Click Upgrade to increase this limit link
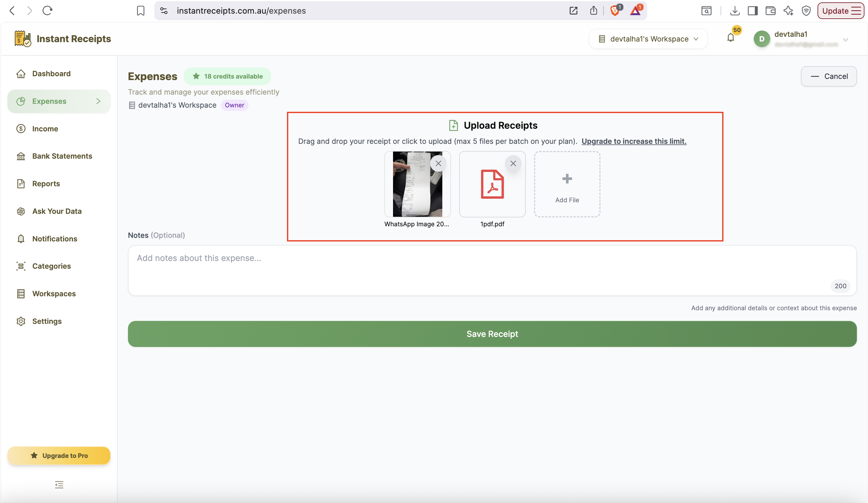This screenshot has height=503, width=868. [x=634, y=141]
